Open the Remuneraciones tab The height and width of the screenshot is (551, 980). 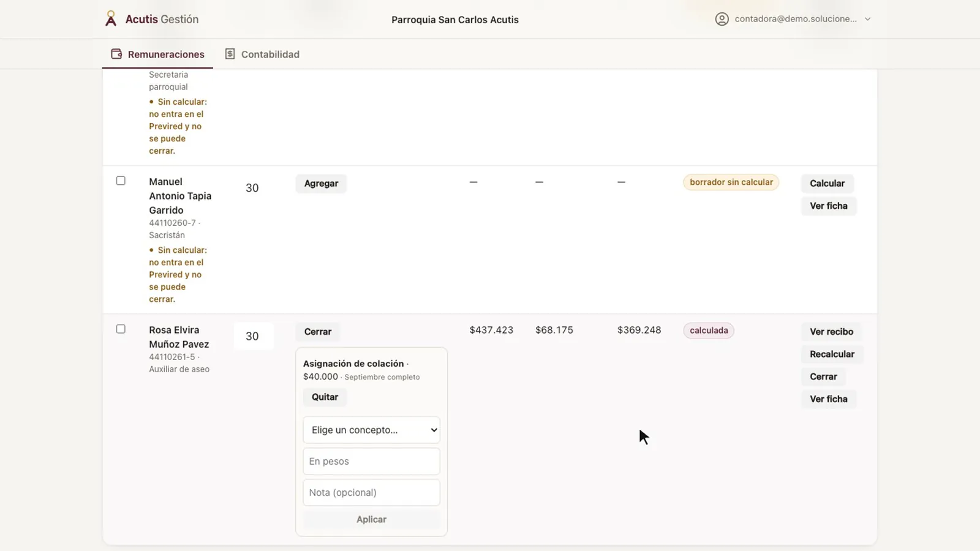[x=157, y=54]
